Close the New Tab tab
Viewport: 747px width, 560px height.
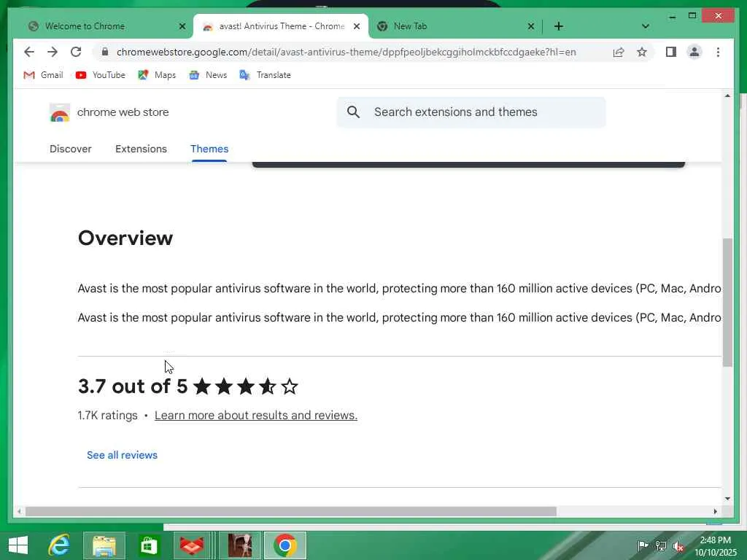coord(531,26)
